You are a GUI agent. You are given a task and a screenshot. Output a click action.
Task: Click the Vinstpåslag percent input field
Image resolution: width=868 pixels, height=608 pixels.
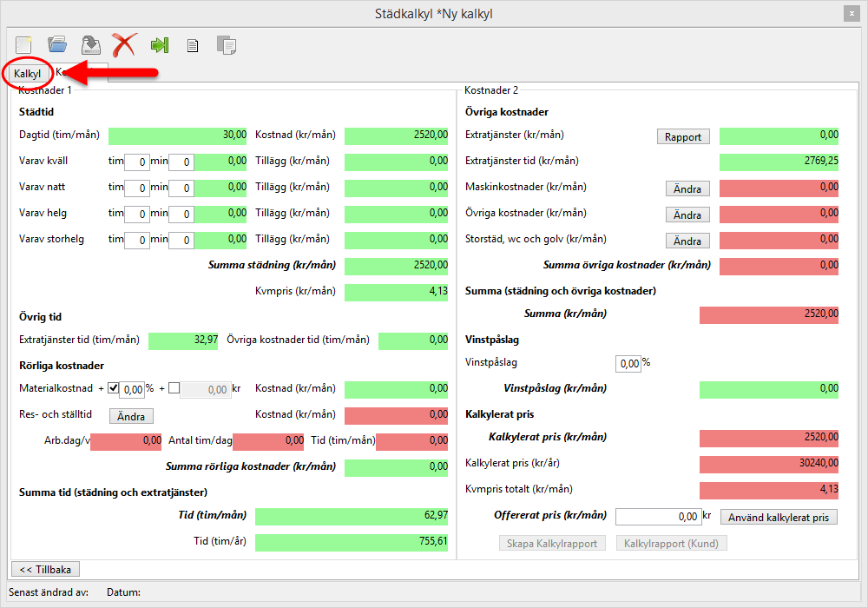(628, 363)
